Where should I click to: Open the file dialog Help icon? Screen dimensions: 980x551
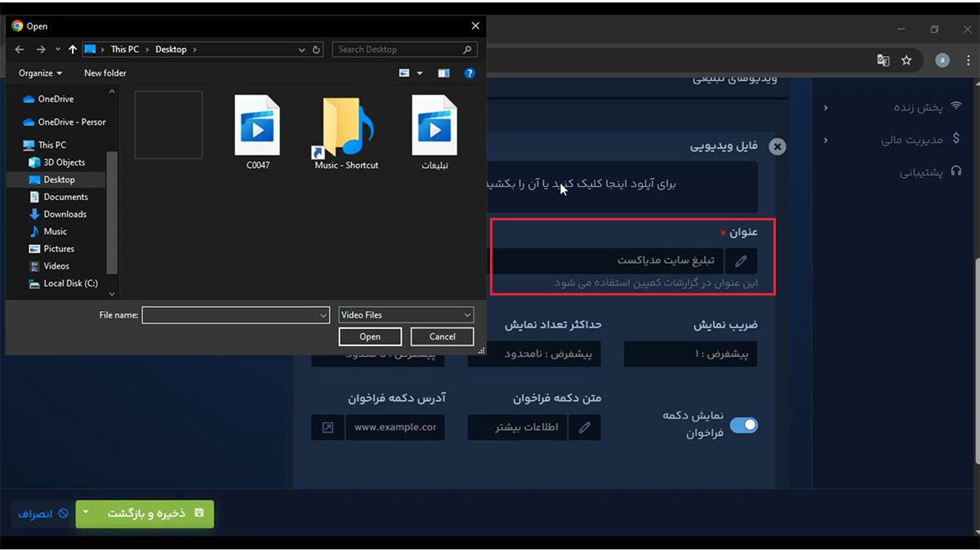[x=470, y=73]
